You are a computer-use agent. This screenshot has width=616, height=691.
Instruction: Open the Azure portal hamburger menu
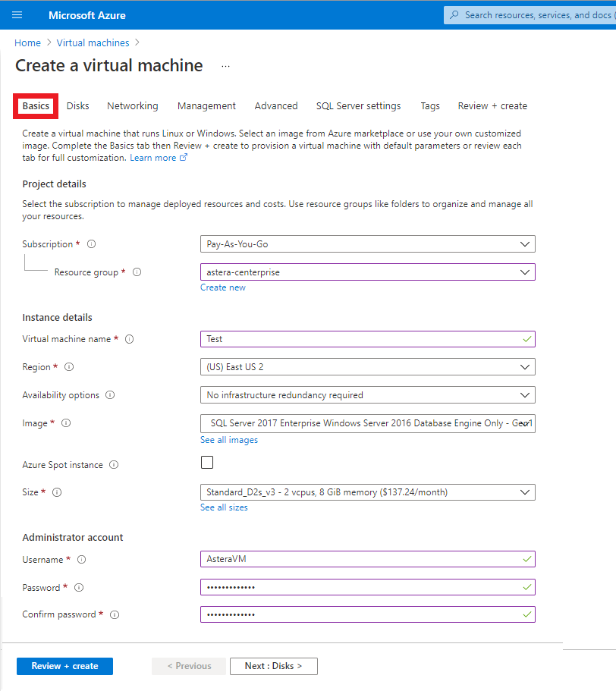point(17,15)
